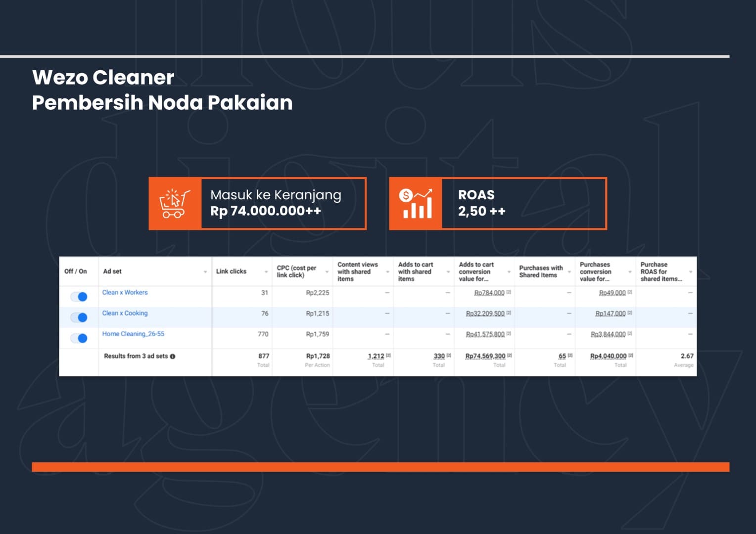756x534 pixels.
Task: Open the Link clicks column dropdown arrow
Action: point(266,272)
